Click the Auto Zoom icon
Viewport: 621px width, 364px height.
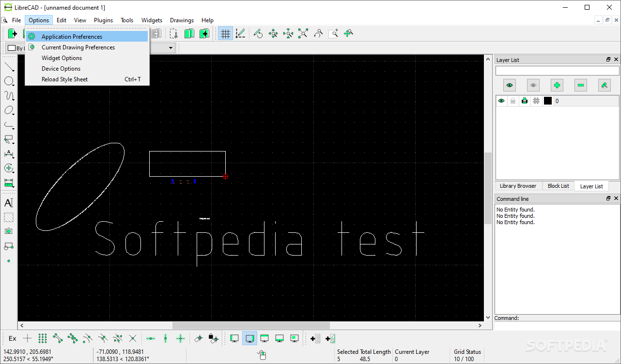[x=303, y=33]
